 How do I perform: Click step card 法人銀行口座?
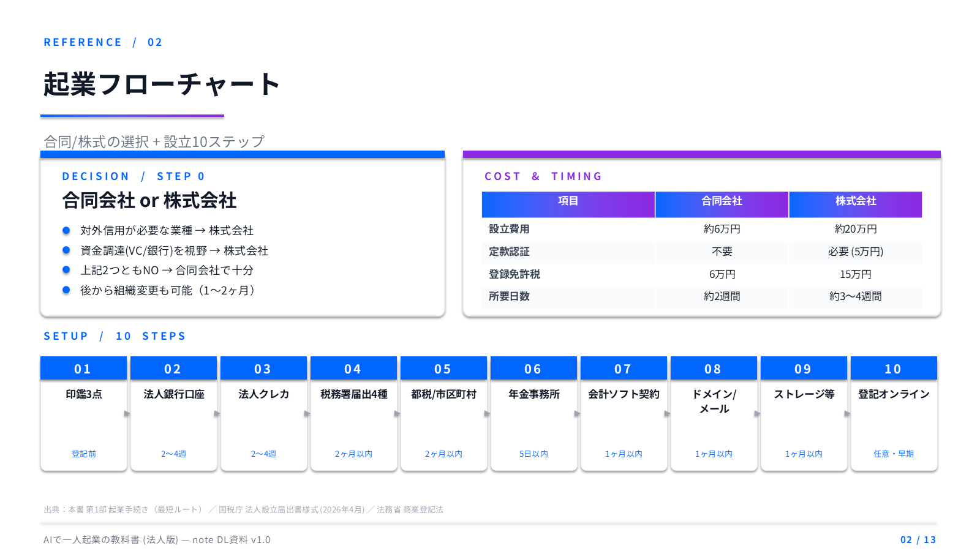click(x=173, y=413)
